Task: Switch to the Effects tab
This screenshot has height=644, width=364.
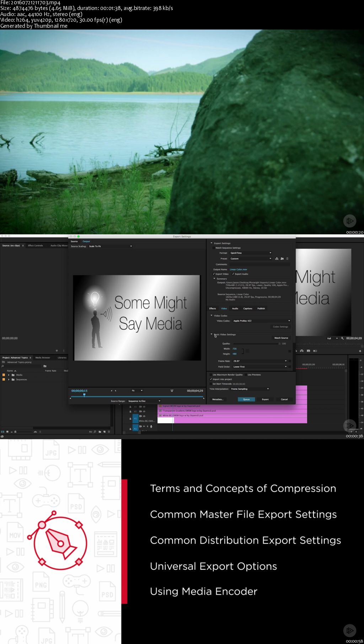Action: tap(213, 308)
